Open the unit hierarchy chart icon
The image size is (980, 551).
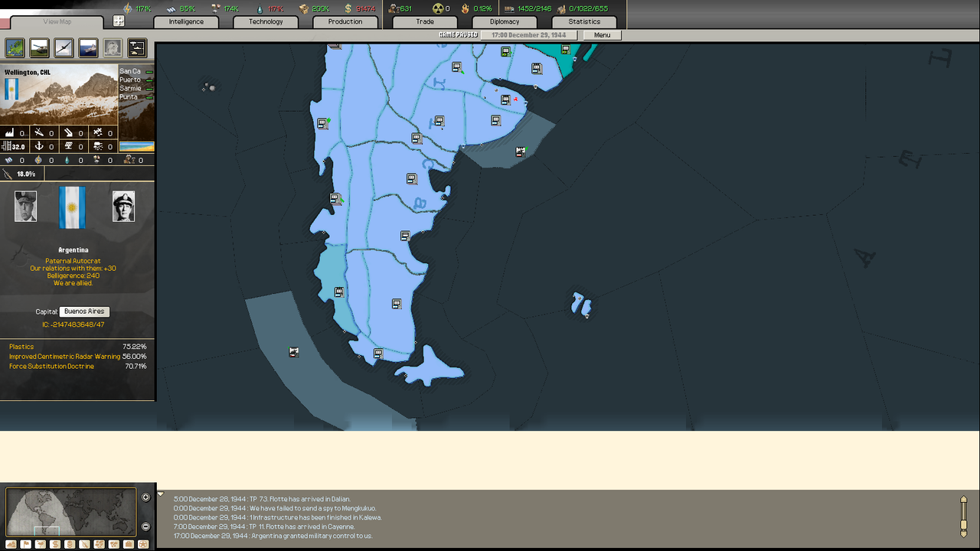coord(137,48)
